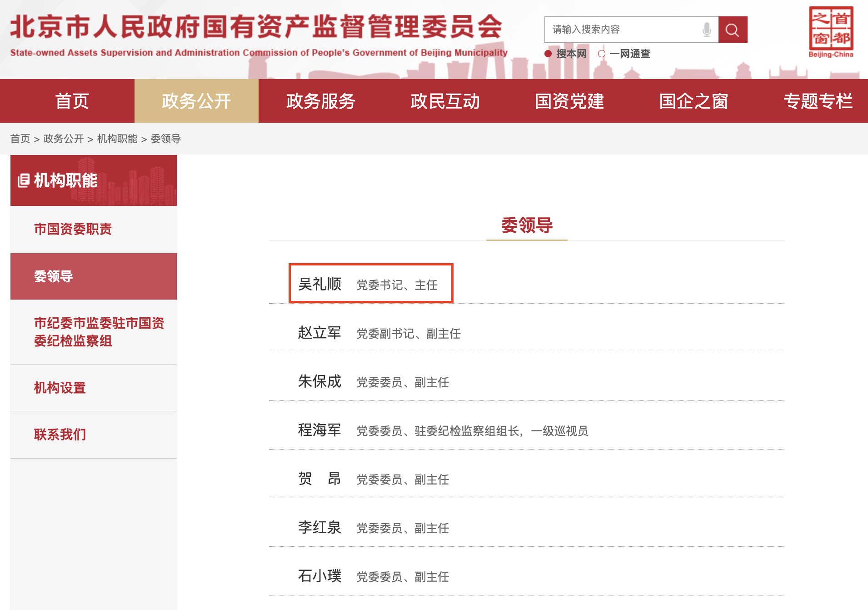The width and height of the screenshot is (868, 610).
Task: Open the 机构设置 sidebar entry
Action: click(60, 388)
